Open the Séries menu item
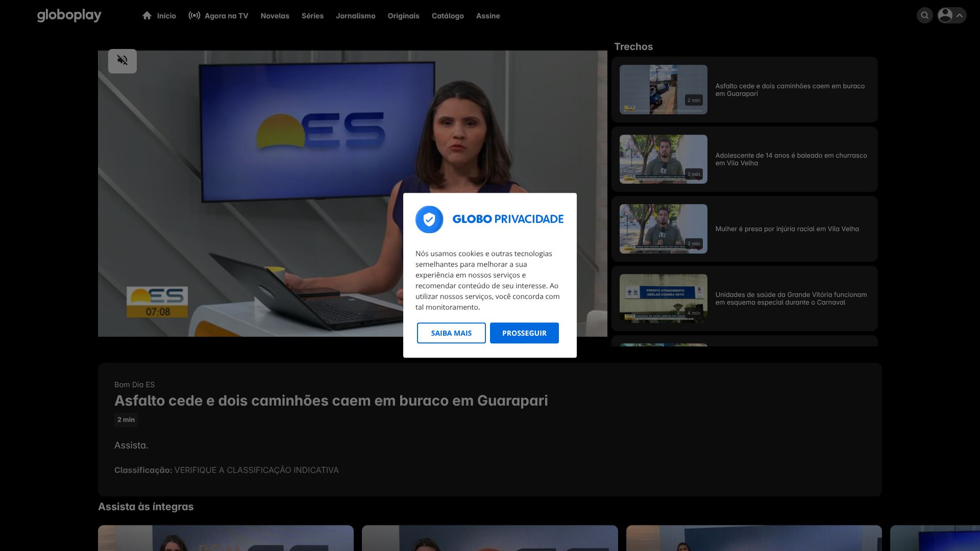Screen dimensions: 980x551 312,16
